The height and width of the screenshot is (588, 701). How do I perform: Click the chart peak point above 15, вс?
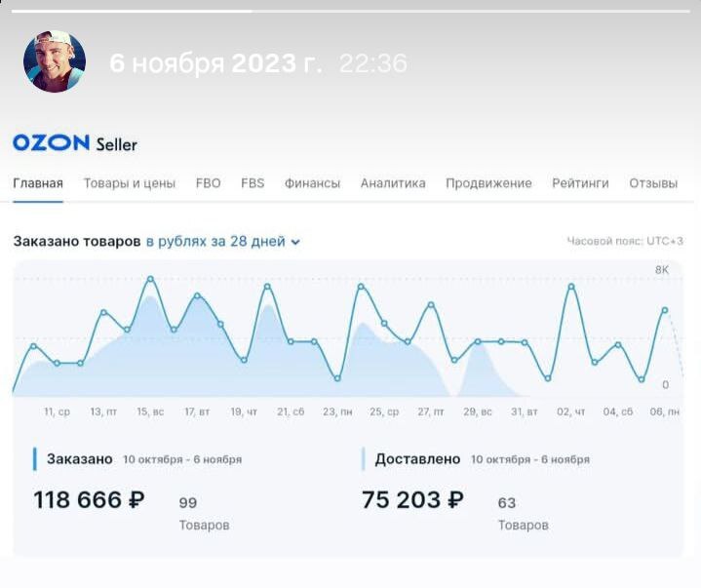click(x=150, y=279)
